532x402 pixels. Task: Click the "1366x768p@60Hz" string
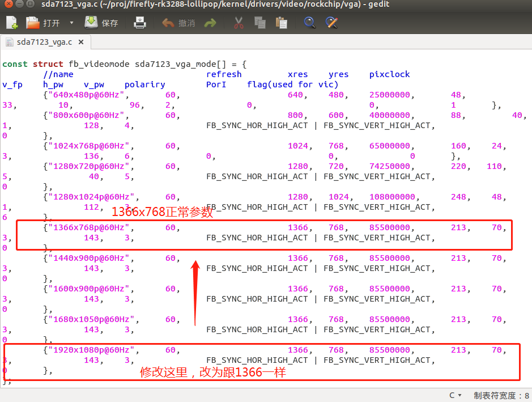pos(89,227)
